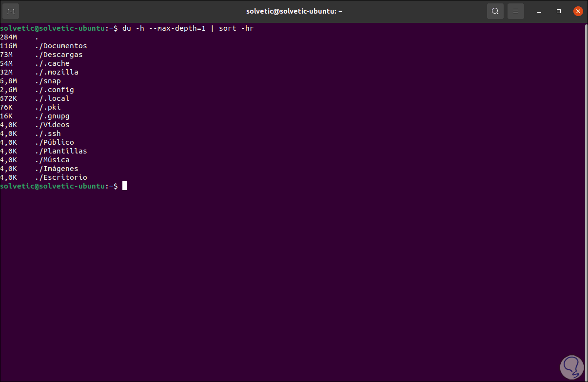Click the ./Vídeos entry
This screenshot has width=588, height=382.
(52, 125)
